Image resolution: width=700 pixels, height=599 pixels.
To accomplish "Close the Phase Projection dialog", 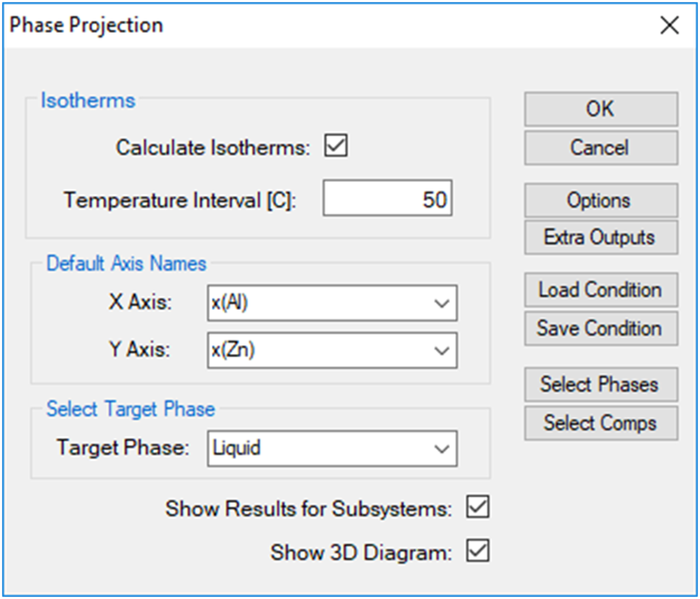I will click(x=670, y=25).
